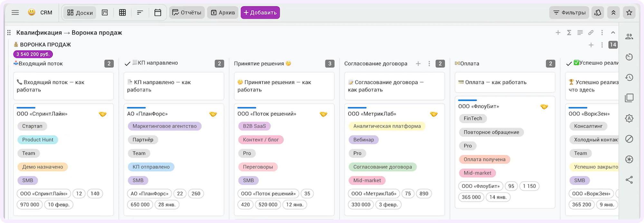Open the 'Оплата — как работать' card

point(505,82)
